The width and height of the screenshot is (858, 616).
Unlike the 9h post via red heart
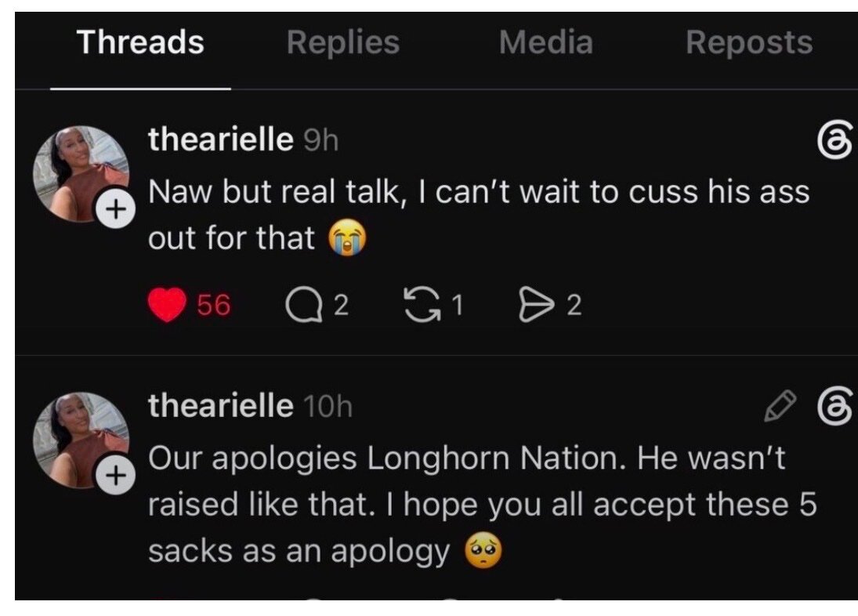pos(168,305)
